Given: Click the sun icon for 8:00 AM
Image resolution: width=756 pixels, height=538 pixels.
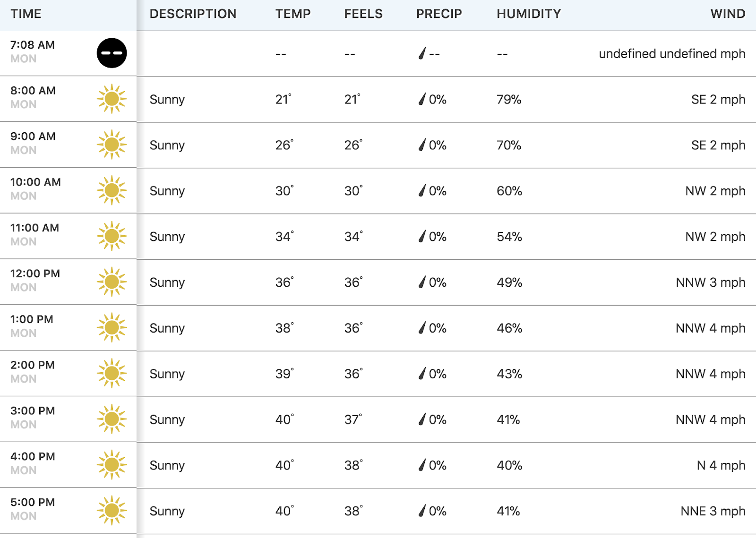Looking at the screenshot, I should click(x=112, y=99).
